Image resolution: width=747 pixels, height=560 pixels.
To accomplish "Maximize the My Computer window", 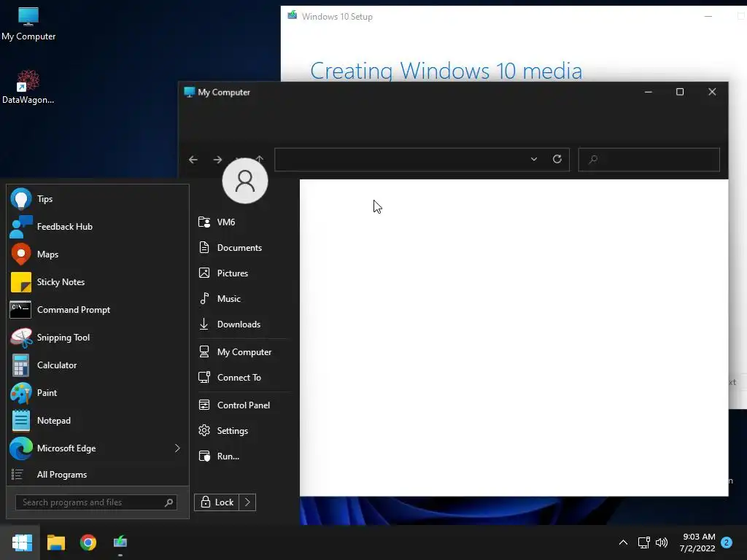I will (x=680, y=92).
